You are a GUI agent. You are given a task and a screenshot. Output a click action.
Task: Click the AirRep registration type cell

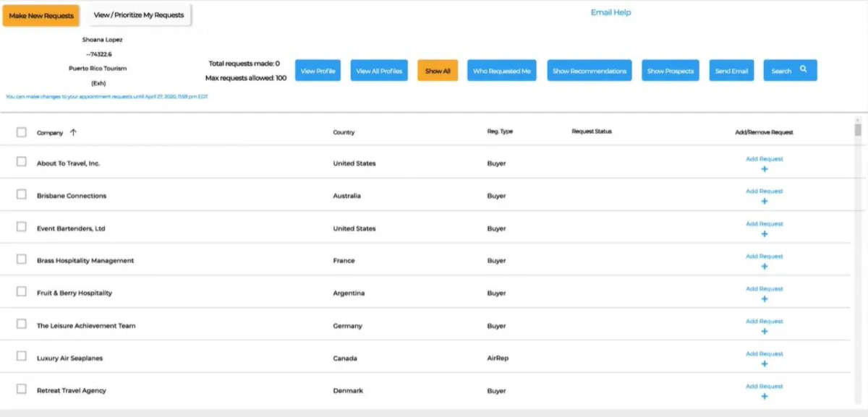(x=498, y=358)
